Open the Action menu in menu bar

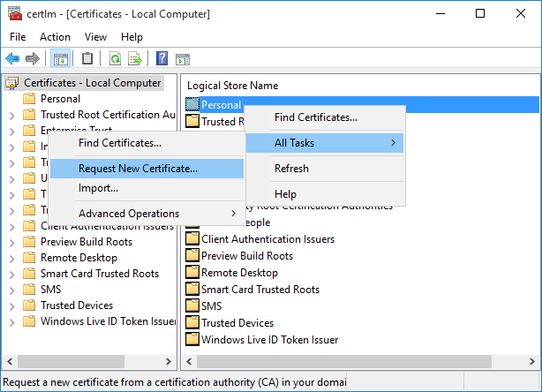coord(55,37)
